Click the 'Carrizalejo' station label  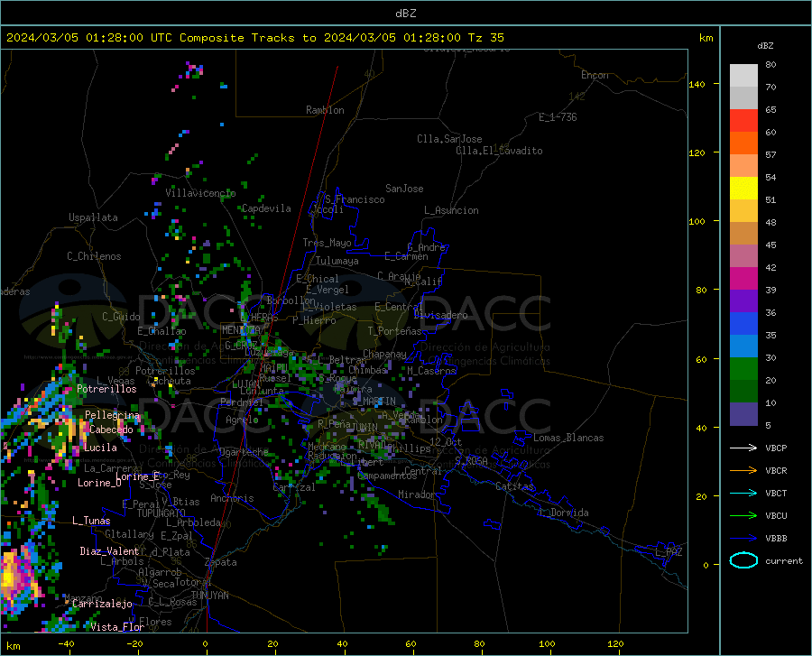(102, 604)
